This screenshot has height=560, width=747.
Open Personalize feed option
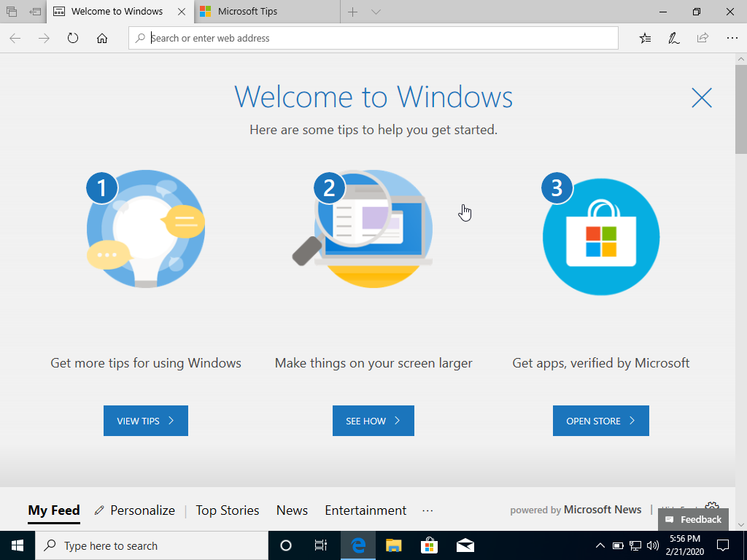tap(135, 510)
